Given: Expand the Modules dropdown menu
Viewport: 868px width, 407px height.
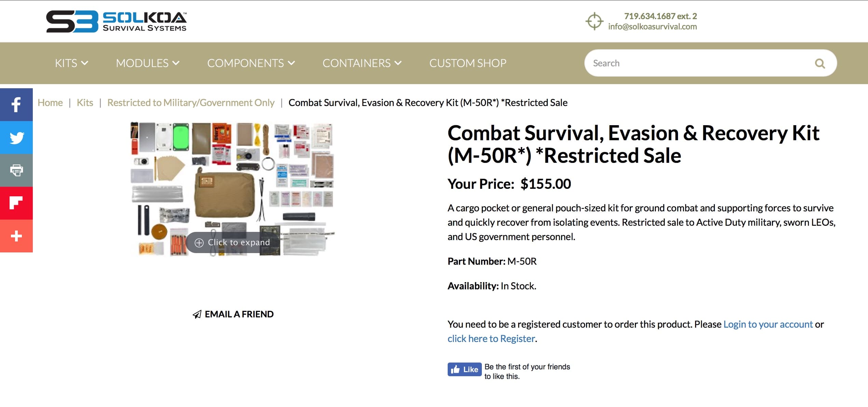Looking at the screenshot, I should click(x=148, y=63).
